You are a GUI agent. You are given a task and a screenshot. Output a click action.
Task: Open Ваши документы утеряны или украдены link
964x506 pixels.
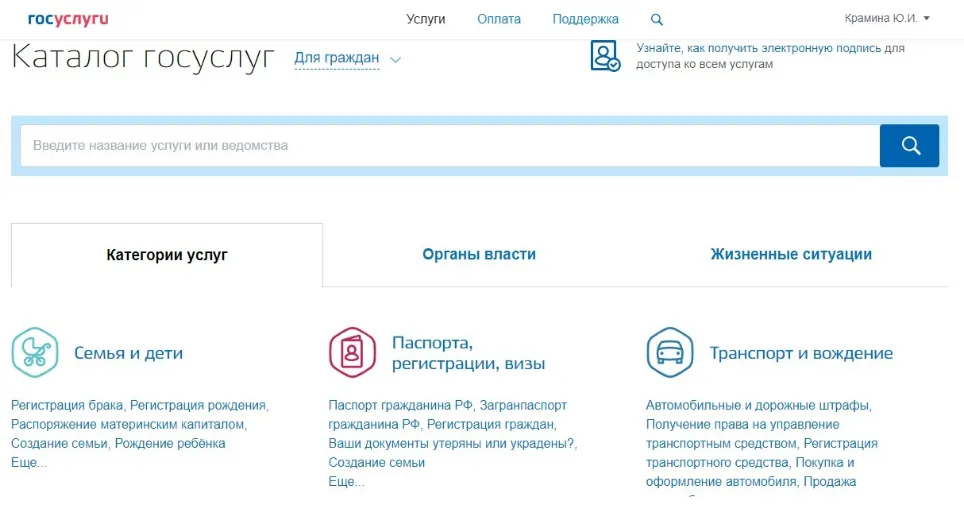click(x=451, y=443)
